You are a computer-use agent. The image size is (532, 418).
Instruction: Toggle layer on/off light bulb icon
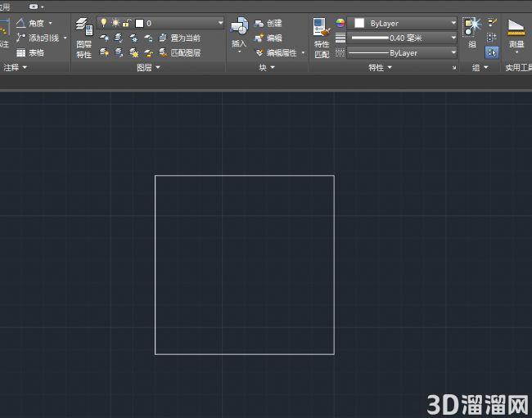tap(104, 23)
